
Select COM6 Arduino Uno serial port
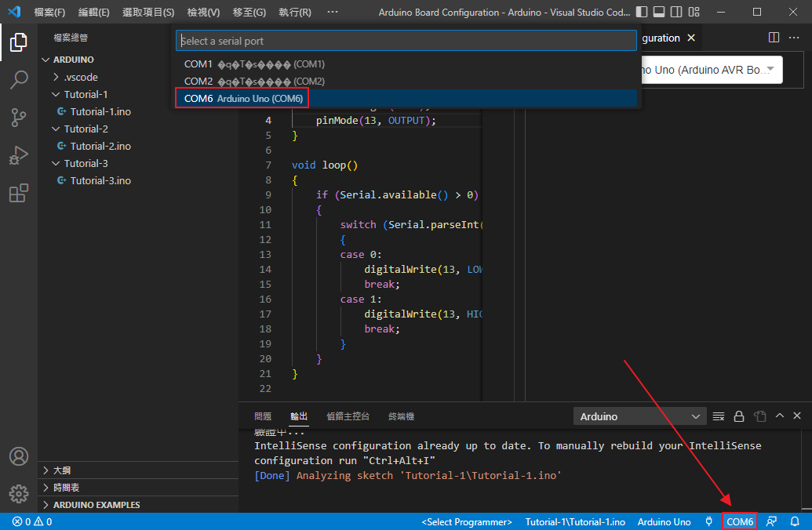tap(243, 98)
